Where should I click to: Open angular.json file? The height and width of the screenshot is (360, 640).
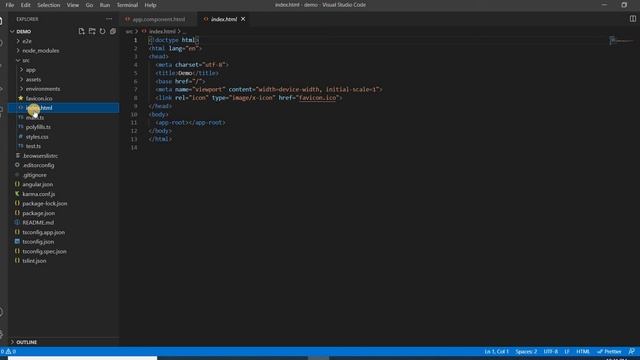pyautogui.click(x=38, y=184)
